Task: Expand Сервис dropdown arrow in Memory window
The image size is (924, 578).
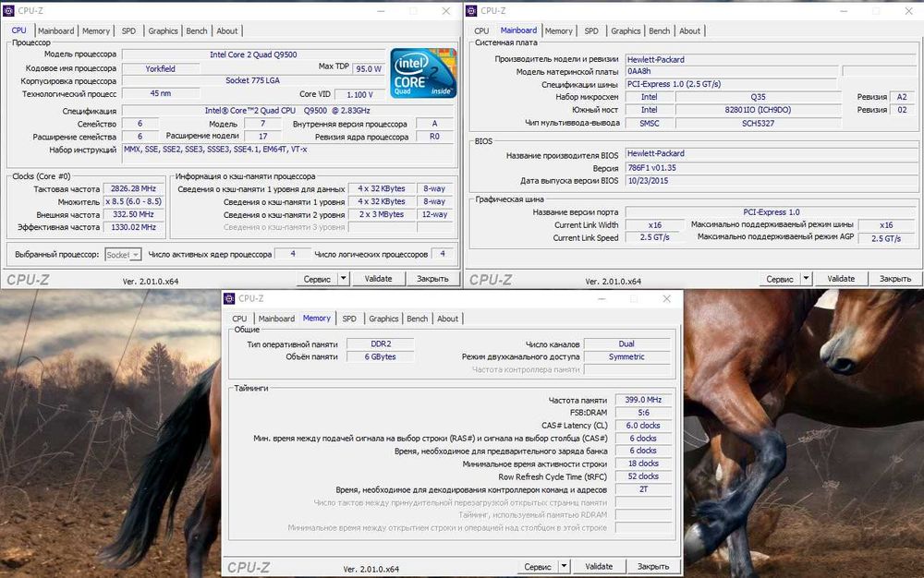Action: coord(564,566)
